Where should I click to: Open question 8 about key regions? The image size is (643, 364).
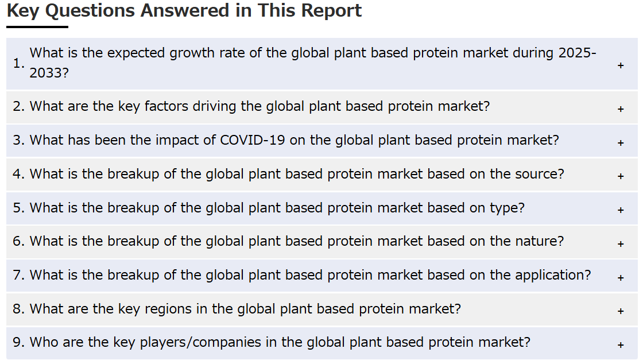pos(322,309)
